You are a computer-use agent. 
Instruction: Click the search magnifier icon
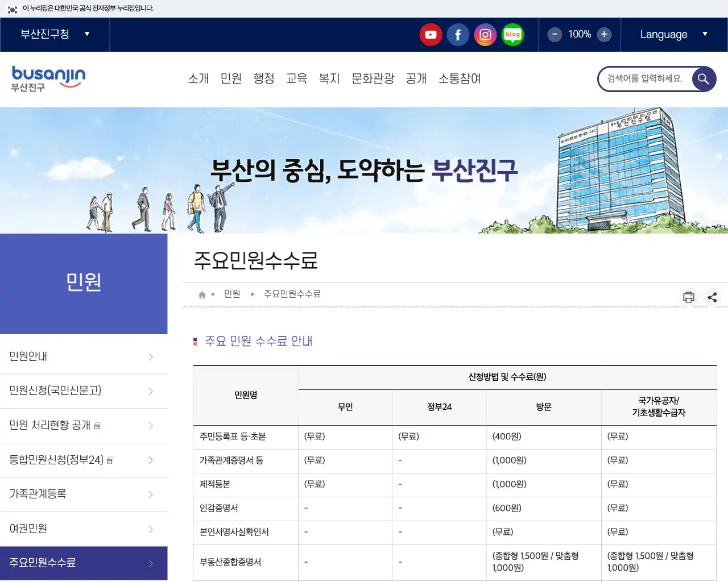pyautogui.click(x=703, y=79)
